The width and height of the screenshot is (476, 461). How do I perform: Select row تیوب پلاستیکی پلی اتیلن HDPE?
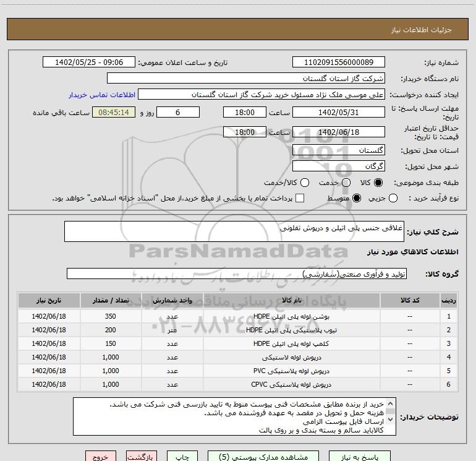pyautogui.click(x=238, y=330)
